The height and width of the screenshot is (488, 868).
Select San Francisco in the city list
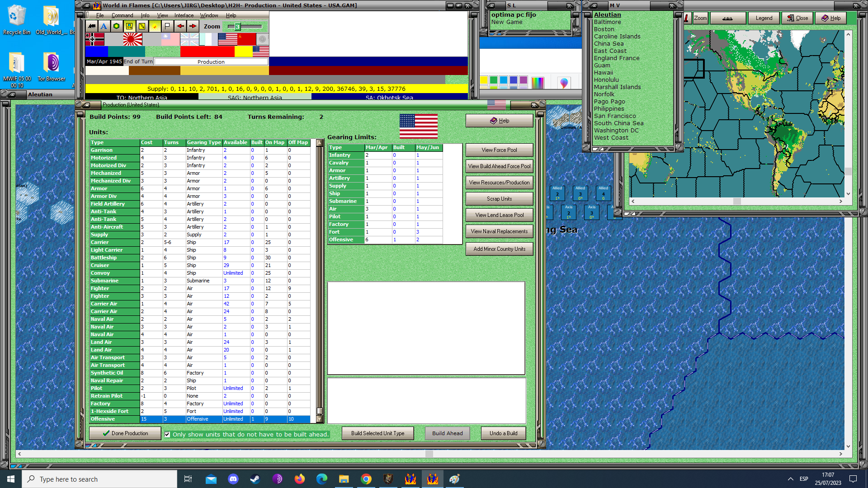pos(614,116)
